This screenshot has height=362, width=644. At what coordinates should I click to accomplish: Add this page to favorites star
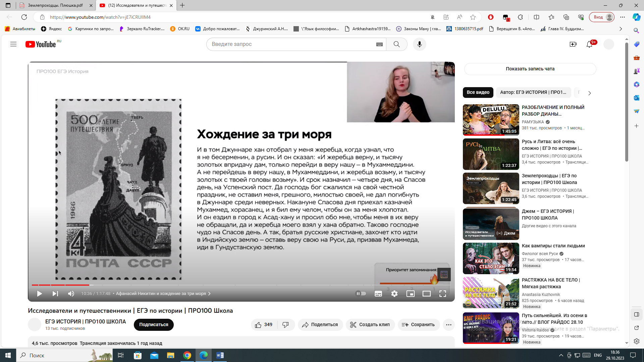473,17
